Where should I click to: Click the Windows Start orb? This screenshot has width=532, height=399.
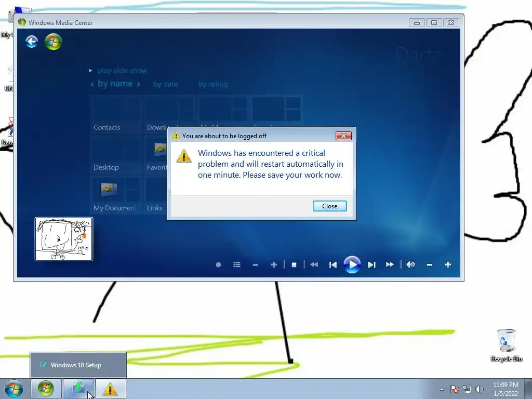pos(14,389)
